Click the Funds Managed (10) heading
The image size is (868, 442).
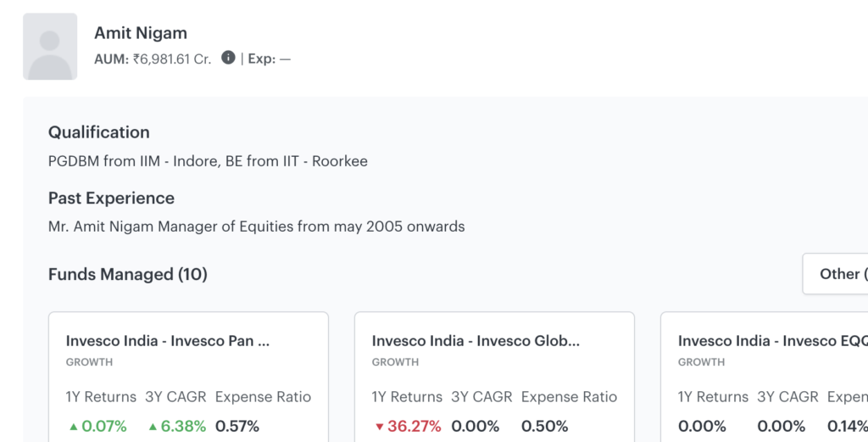point(128,274)
